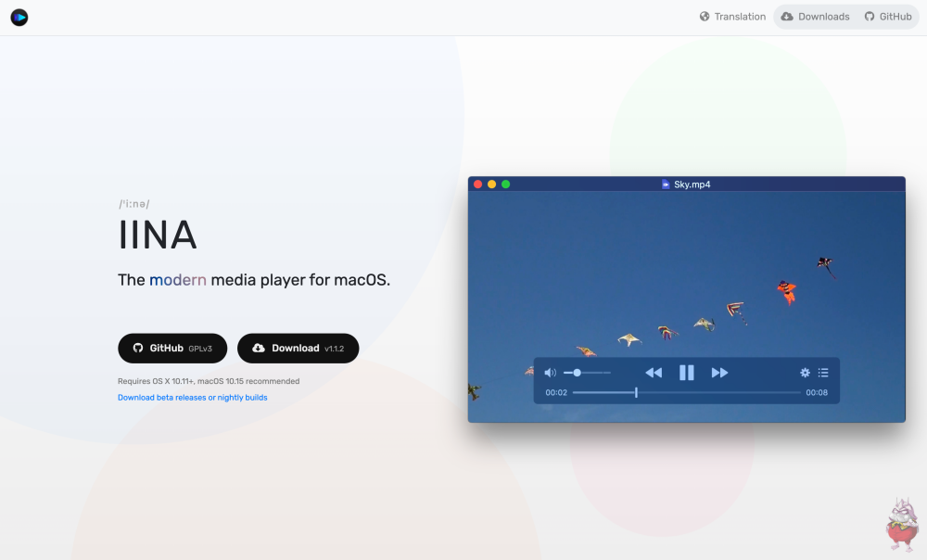Viewport: 927px width, 560px height.
Task: Open Download beta releases or nightly builds link
Action: (x=192, y=398)
